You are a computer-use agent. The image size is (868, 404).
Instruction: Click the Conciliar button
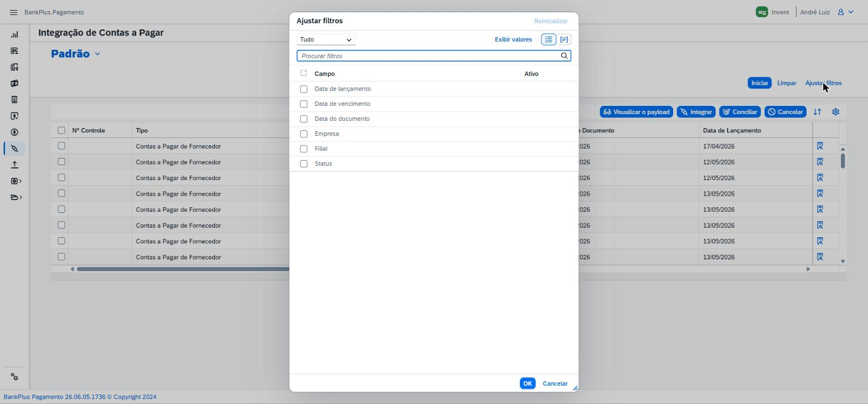[x=740, y=112]
